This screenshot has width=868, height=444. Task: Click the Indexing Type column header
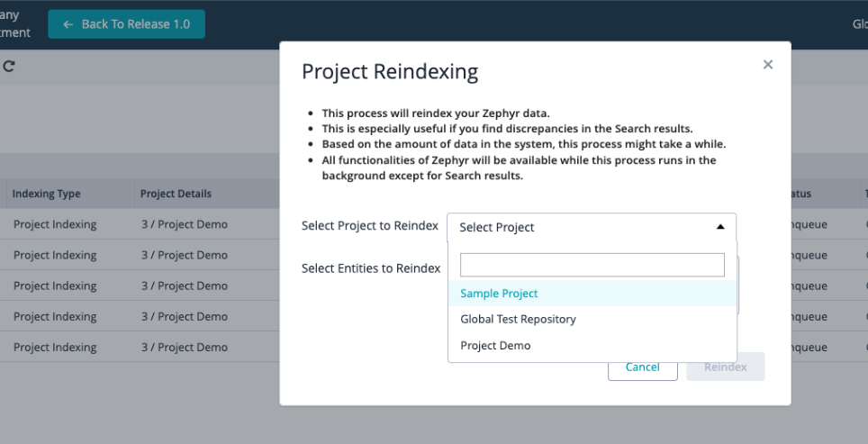click(46, 194)
